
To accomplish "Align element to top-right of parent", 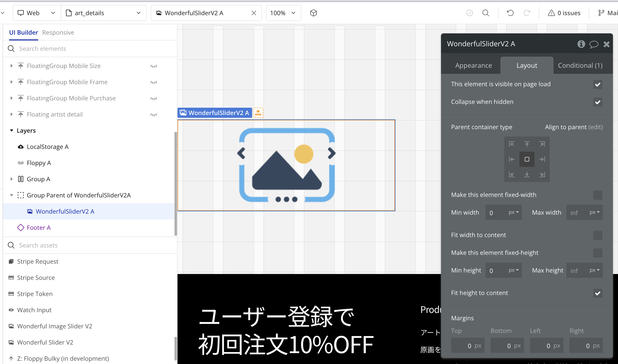I will click(x=542, y=144).
